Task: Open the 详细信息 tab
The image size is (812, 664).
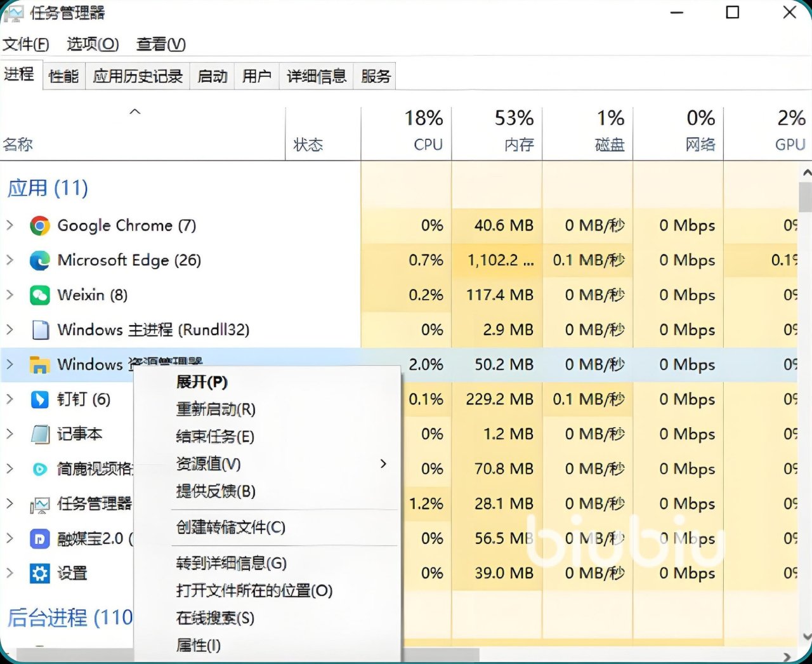Action: pos(316,77)
